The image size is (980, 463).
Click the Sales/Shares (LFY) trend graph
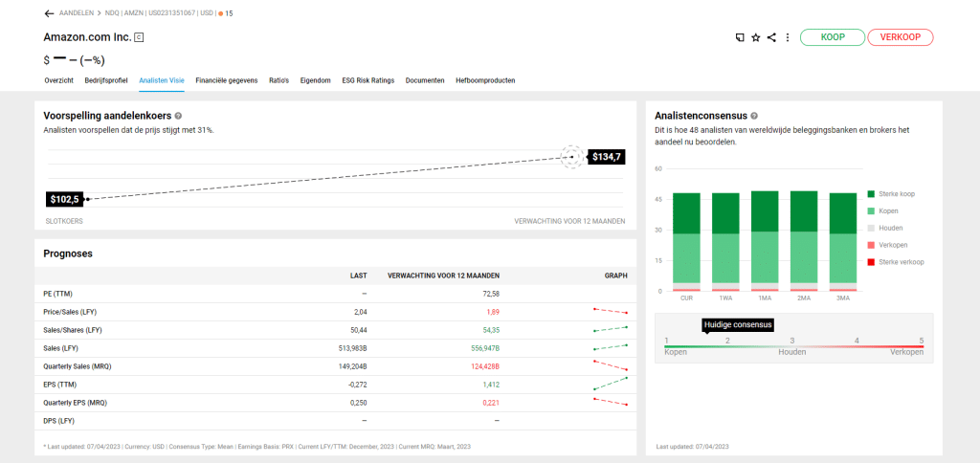pos(610,329)
